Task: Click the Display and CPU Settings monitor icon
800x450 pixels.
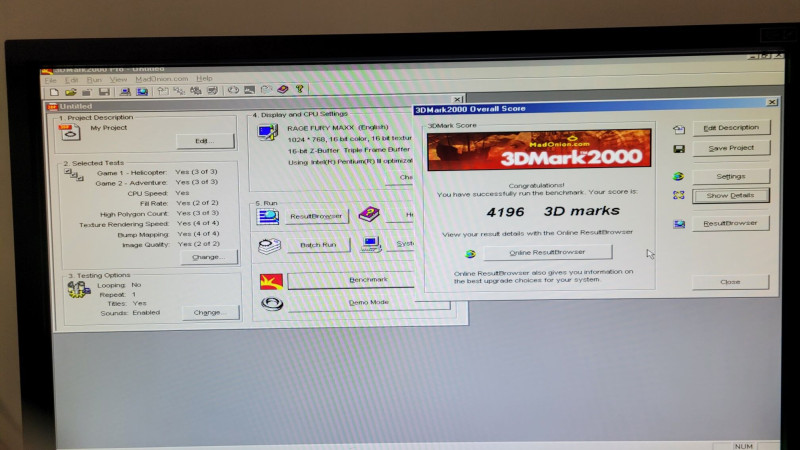Action: (268, 132)
